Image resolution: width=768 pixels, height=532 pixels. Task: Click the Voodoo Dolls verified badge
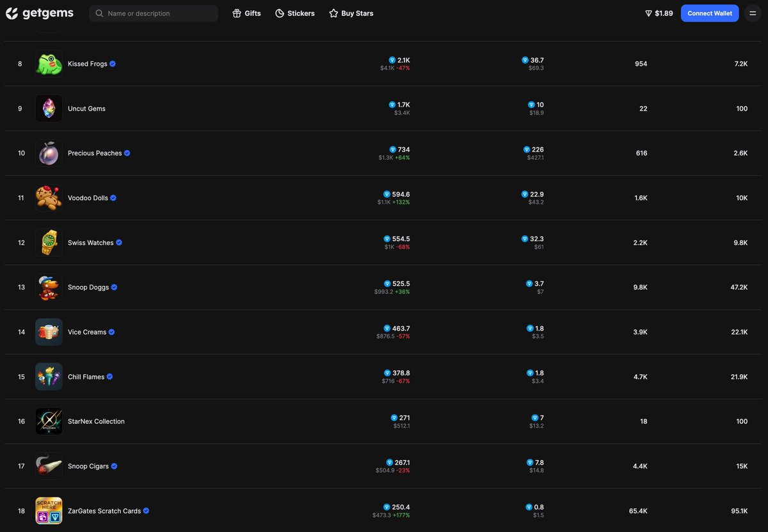coord(113,198)
